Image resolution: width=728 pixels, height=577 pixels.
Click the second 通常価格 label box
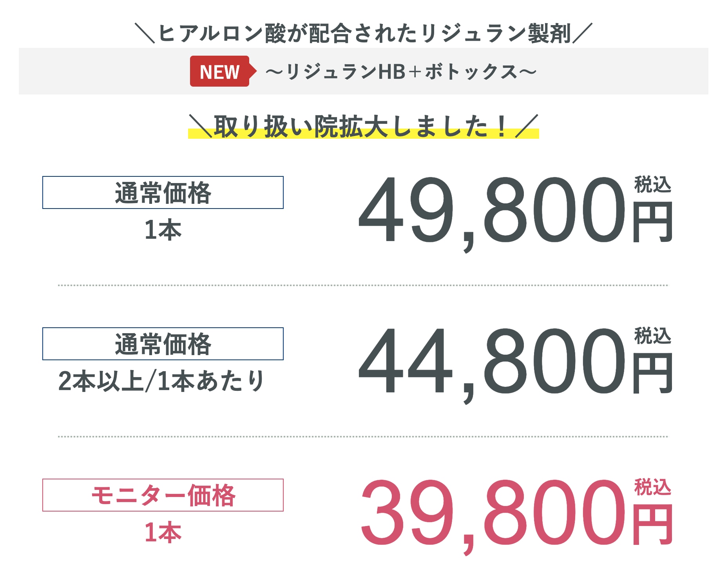pyautogui.click(x=163, y=344)
